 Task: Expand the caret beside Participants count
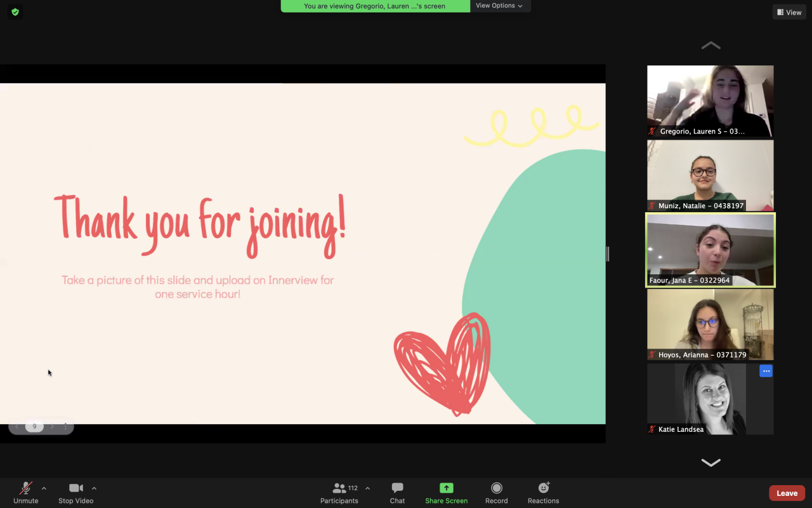(x=367, y=488)
